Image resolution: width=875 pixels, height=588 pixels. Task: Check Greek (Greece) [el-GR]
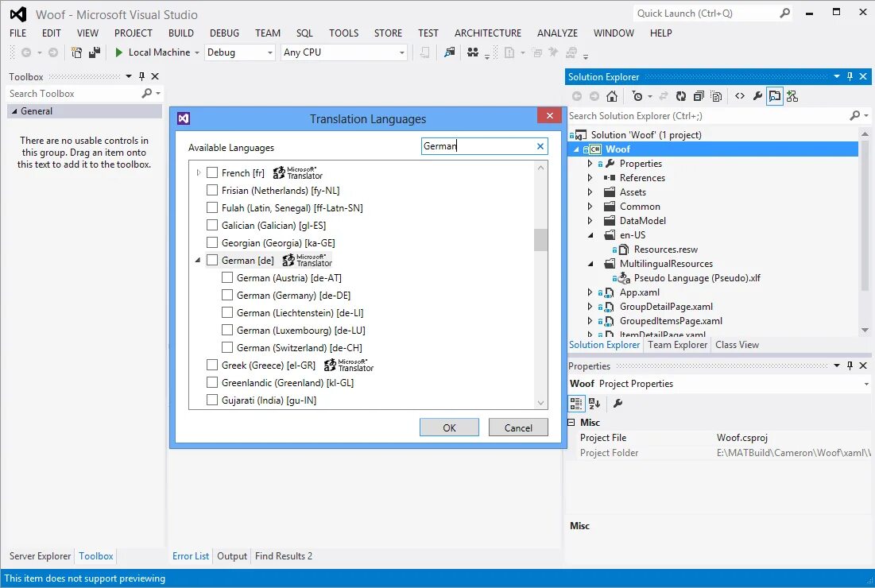(212, 364)
